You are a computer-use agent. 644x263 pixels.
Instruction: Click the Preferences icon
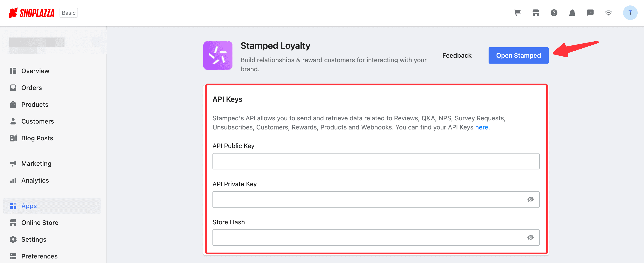13,256
